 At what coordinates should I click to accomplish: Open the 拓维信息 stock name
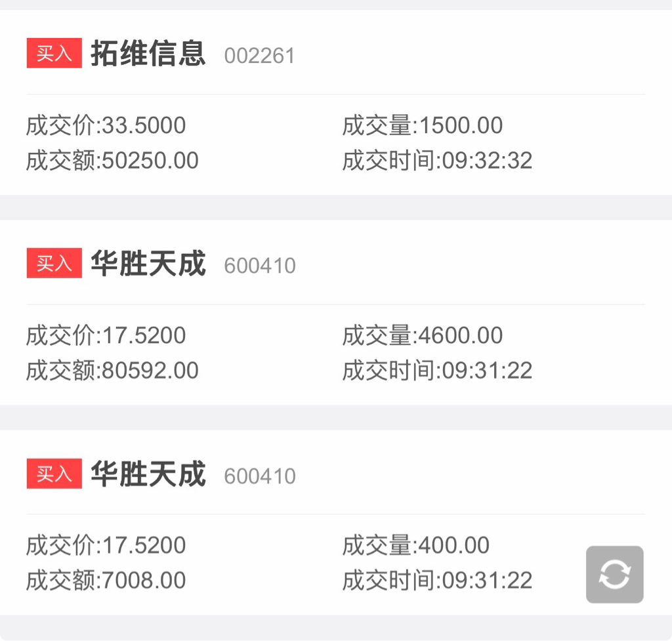point(148,53)
